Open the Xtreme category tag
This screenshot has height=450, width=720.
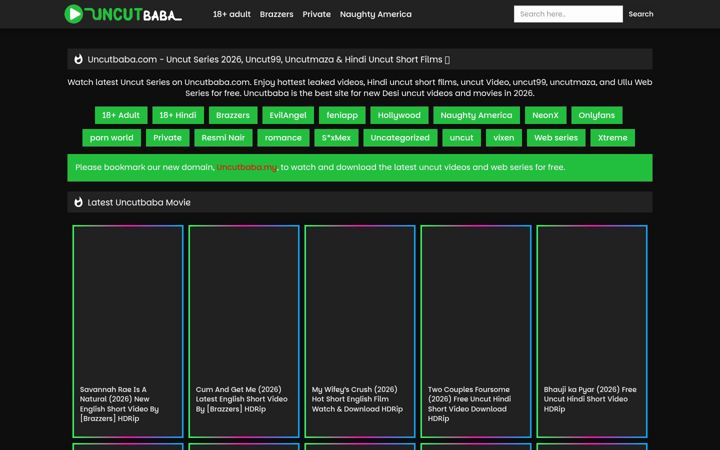pyautogui.click(x=613, y=138)
